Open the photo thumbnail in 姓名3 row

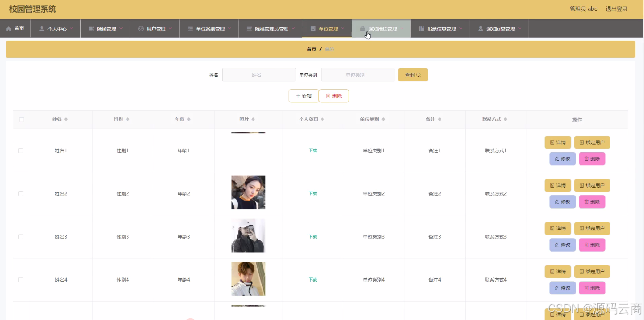tap(248, 236)
